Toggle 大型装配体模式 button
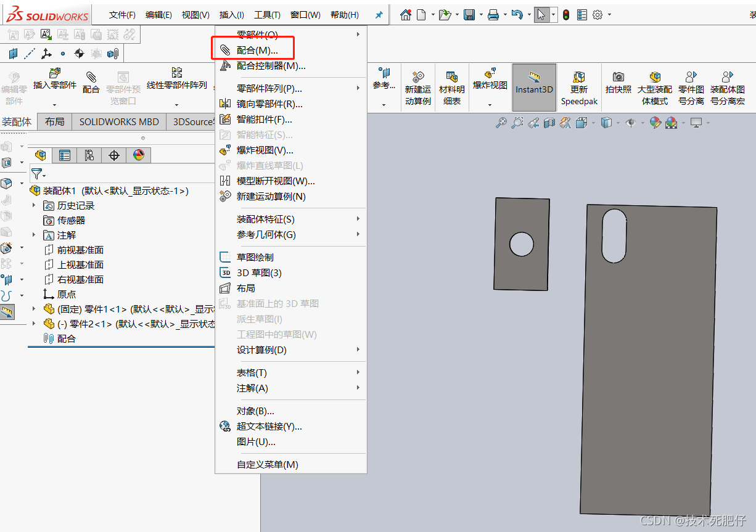Viewport: 756px width, 532px height. (x=655, y=88)
